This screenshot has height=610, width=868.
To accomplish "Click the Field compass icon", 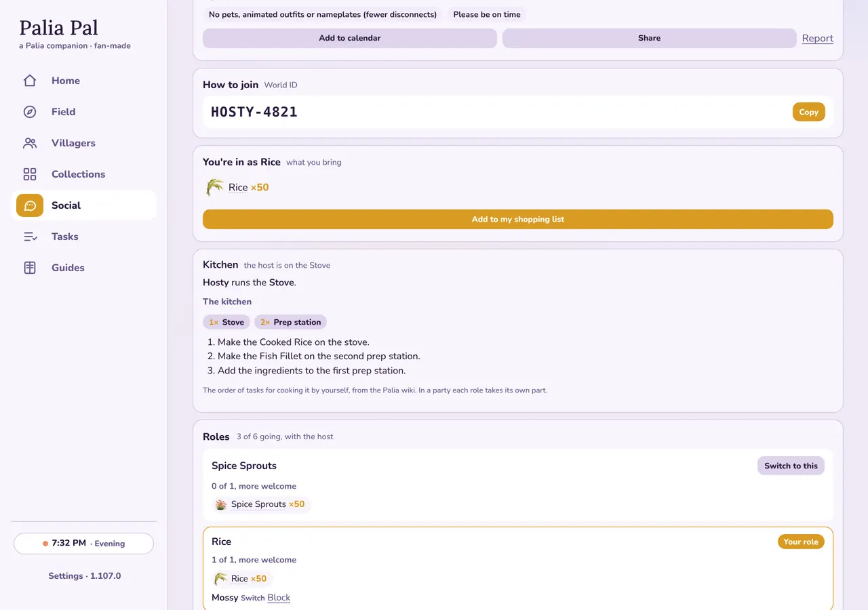I will 30,112.
